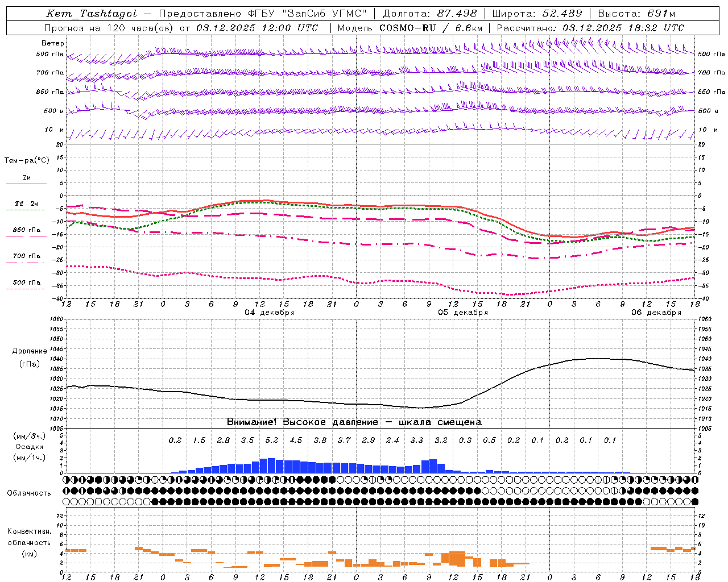Click the '700 гПа' entry in the temperature legend

[27, 256]
